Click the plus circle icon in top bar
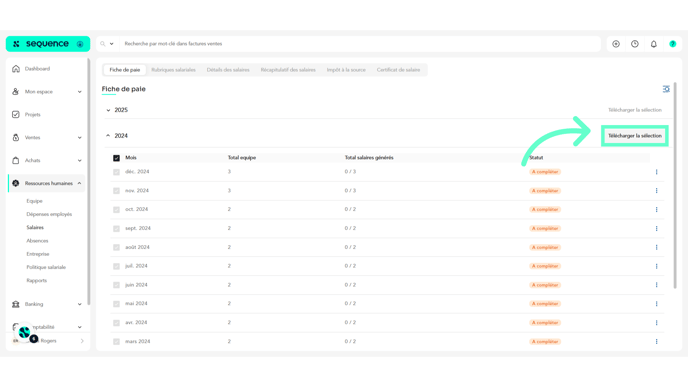This screenshot has height=387, width=688. [616, 44]
